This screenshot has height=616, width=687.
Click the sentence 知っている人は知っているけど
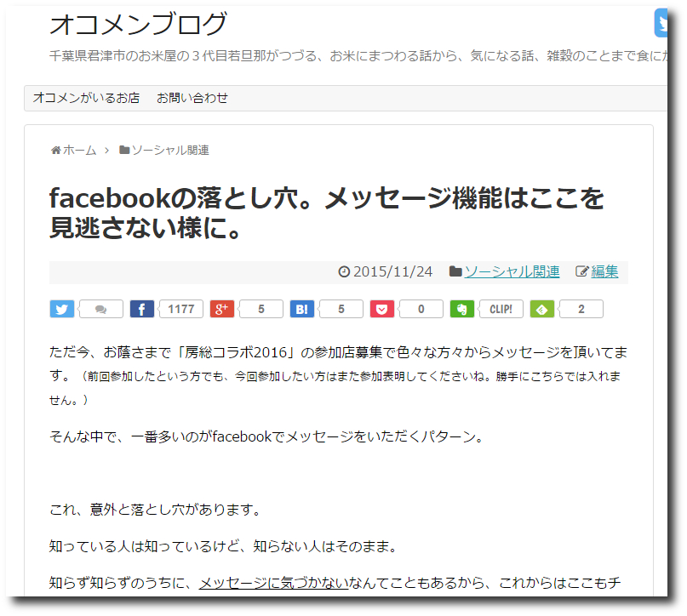[223, 546]
